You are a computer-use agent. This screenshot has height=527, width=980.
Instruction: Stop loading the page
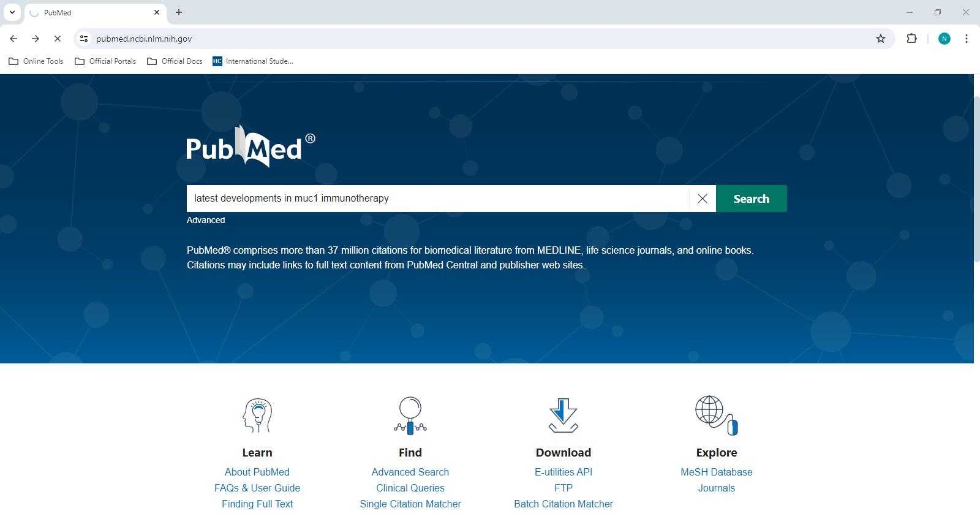[x=58, y=39]
